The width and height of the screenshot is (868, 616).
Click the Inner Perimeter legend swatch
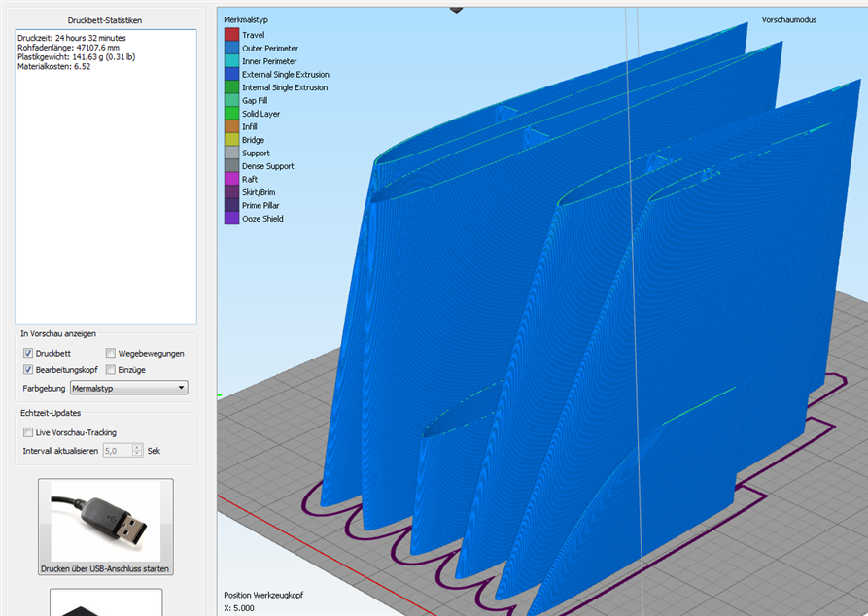pyautogui.click(x=231, y=61)
